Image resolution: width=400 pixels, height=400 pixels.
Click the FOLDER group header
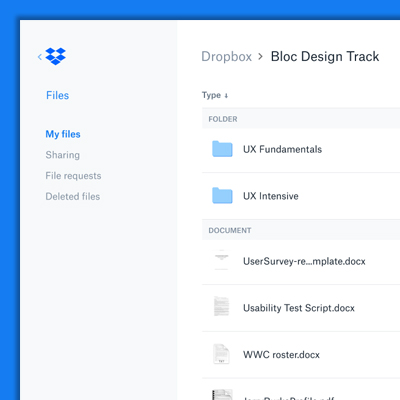(301, 119)
